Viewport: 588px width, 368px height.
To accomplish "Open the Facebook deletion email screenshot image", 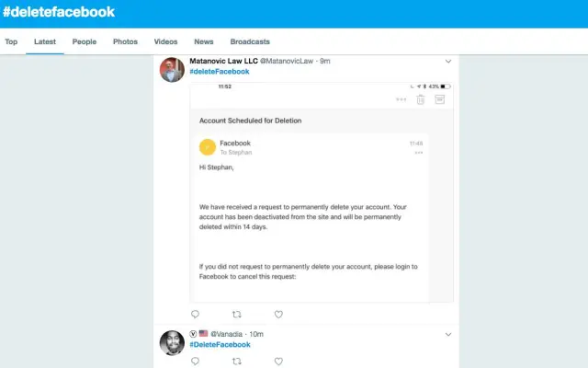I will point(322,193).
